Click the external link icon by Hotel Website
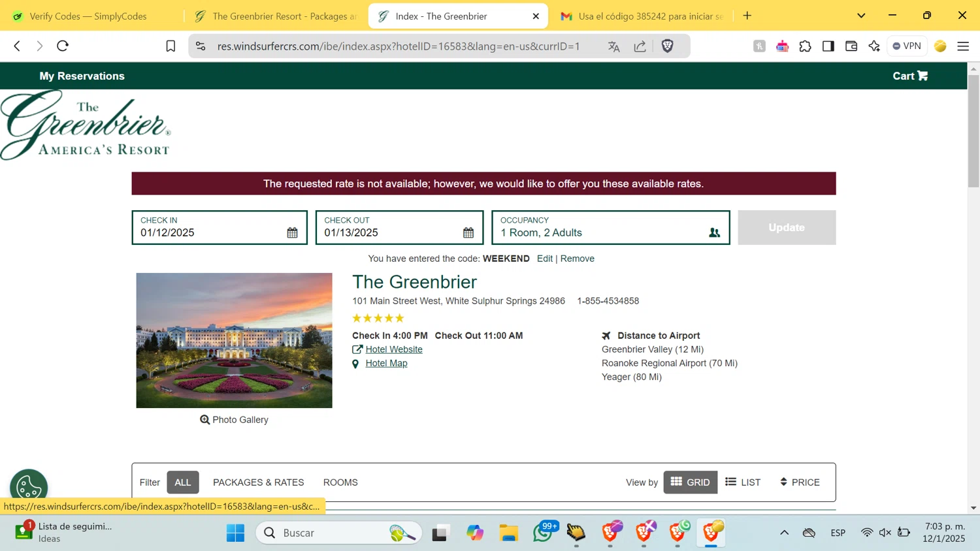The width and height of the screenshot is (980, 551). 357,349
